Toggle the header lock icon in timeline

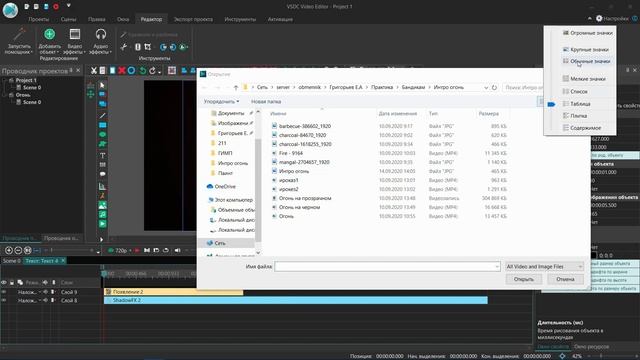pos(12,282)
